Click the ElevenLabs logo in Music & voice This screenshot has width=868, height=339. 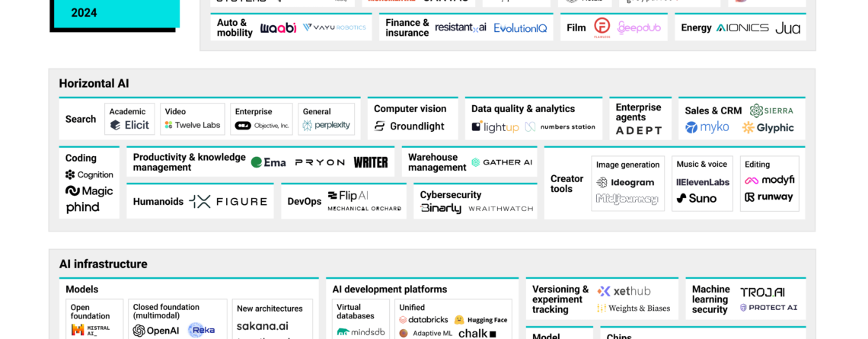702,182
